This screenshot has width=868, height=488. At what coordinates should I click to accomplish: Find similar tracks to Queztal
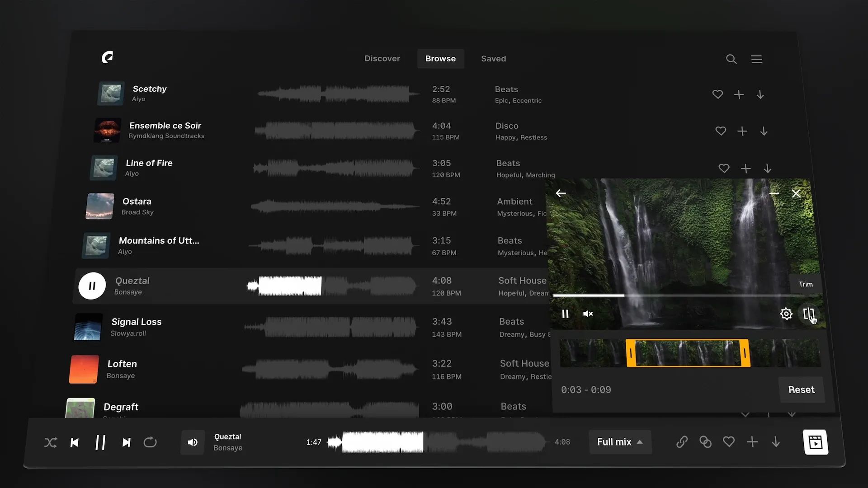[706, 442]
